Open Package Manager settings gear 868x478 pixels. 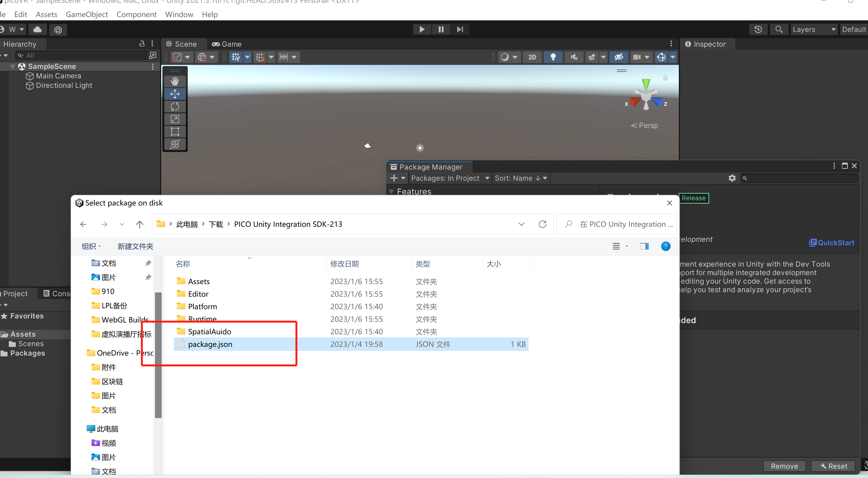point(732,178)
